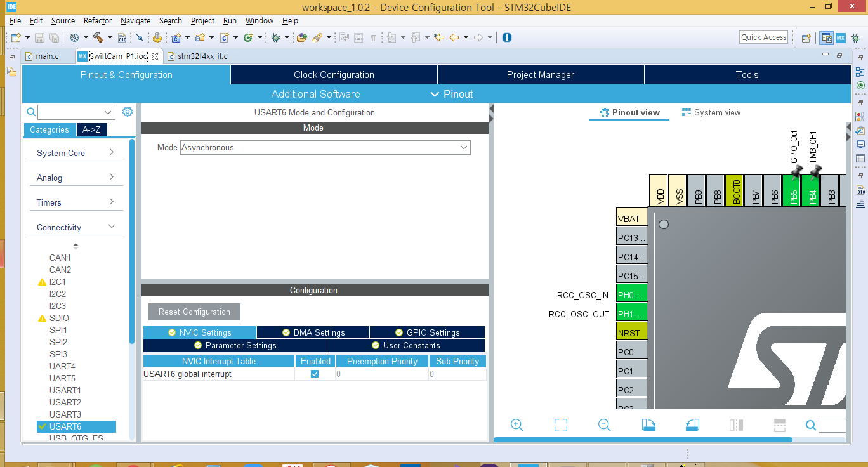Zoom in on the pinout view
868x467 pixels.
[516, 425]
